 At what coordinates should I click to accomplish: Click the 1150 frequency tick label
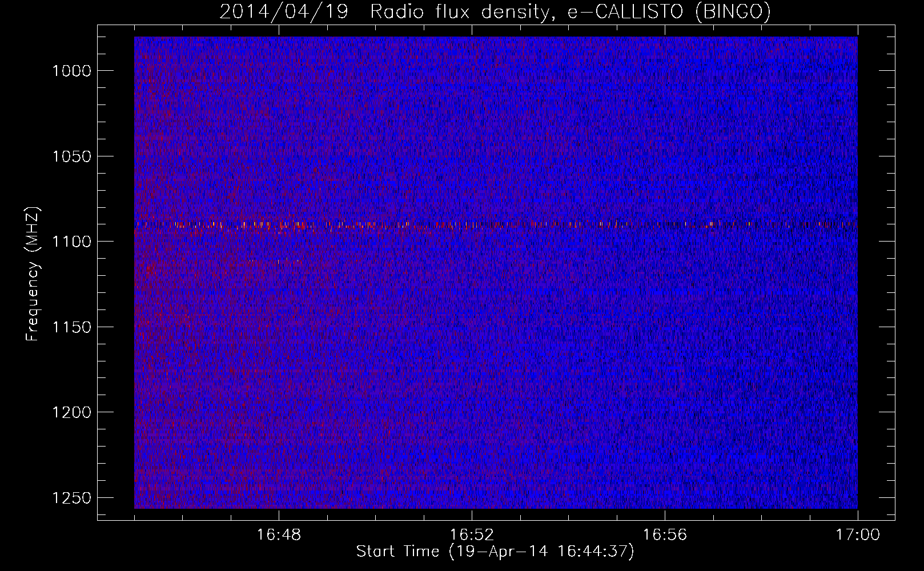coord(71,327)
